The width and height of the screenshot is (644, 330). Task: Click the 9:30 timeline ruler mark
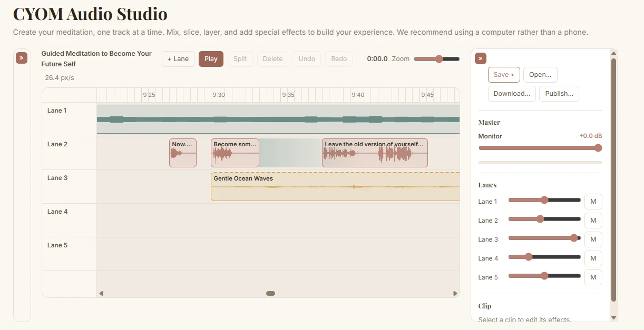point(219,95)
